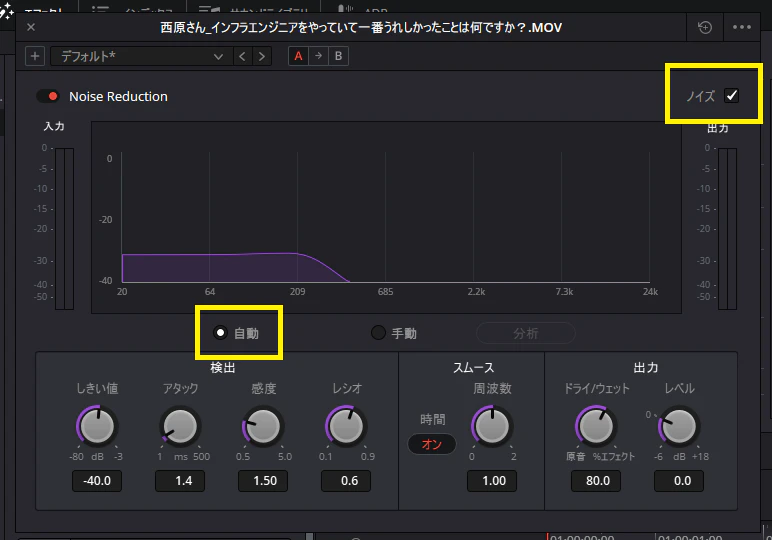Edit the output level value field 0.0

coord(679,481)
